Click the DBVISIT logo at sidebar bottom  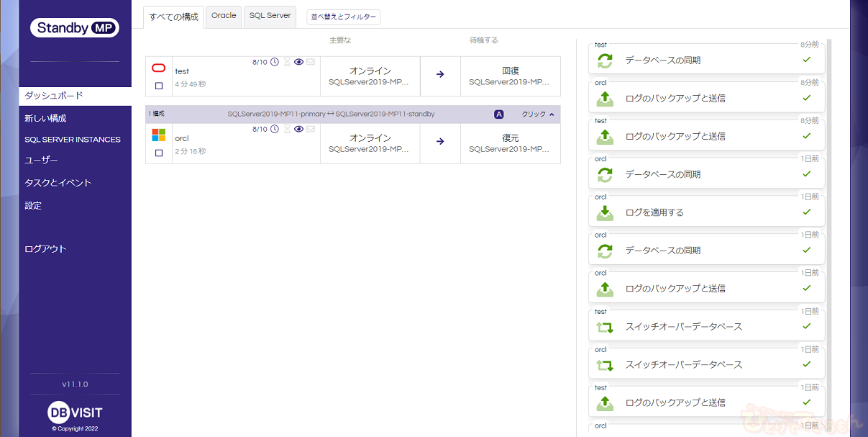coord(75,413)
